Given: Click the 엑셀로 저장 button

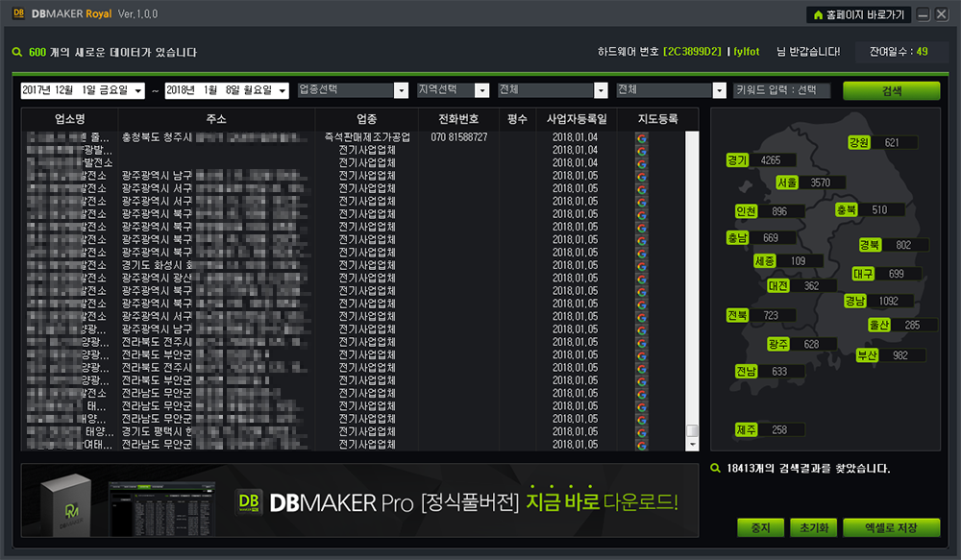Looking at the screenshot, I should coord(891,527).
